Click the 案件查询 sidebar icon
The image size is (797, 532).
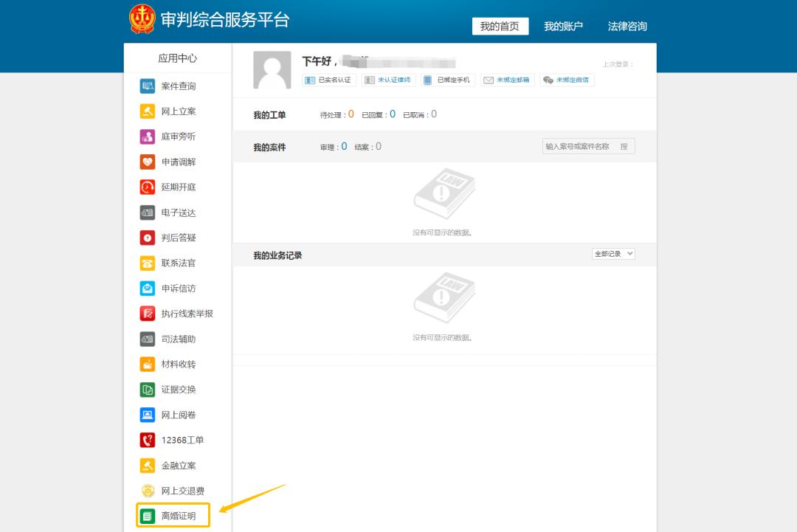click(148, 86)
